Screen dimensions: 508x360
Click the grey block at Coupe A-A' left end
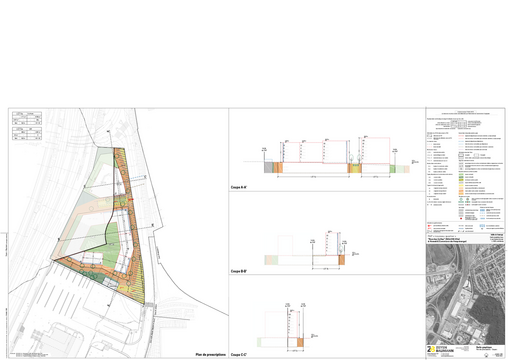pos(268,167)
